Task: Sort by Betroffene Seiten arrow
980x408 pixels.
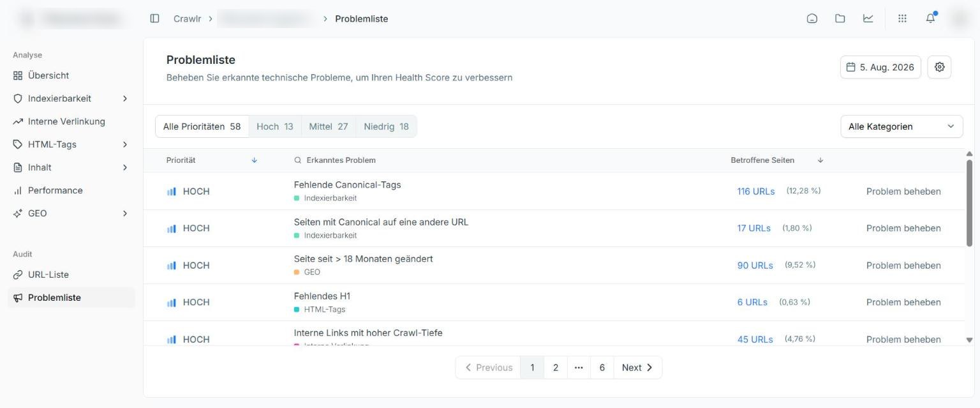Action: pos(820,160)
